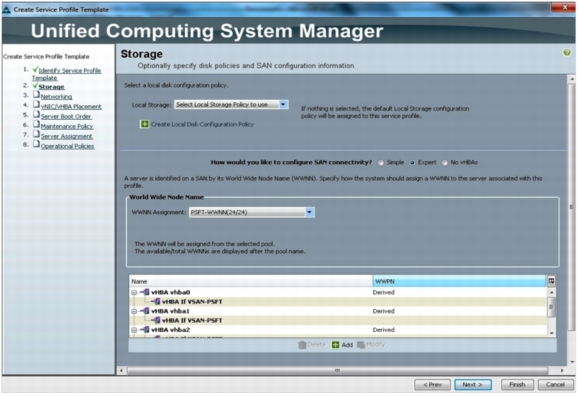Click the Derived WWPN value for vhba0
Screen dimensions: 578x396
tap(383, 292)
